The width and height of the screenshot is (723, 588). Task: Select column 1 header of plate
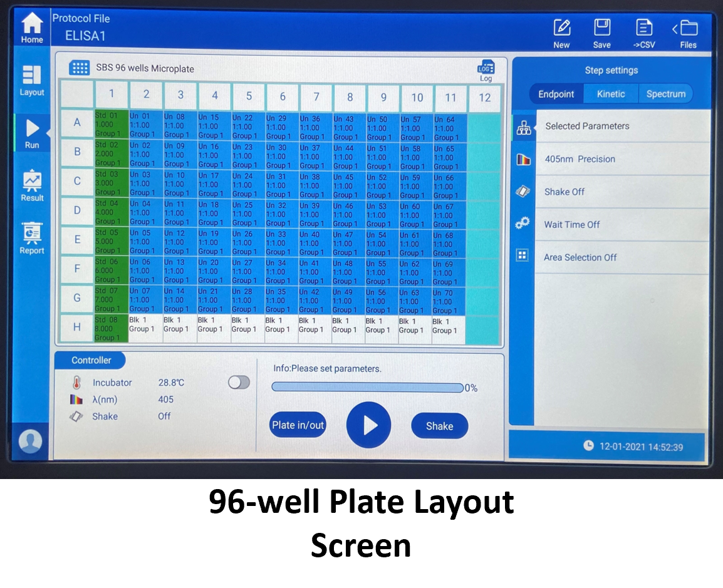[x=112, y=94]
